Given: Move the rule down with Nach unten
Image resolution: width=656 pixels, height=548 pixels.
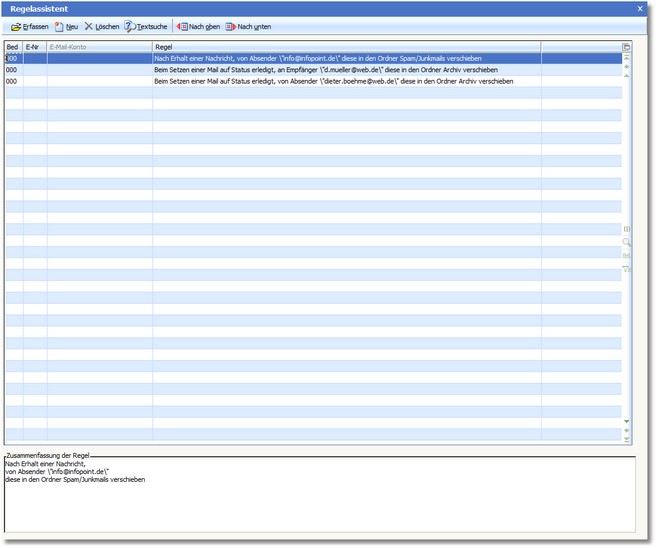Looking at the screenshot, I should click(x=248, y=27).
